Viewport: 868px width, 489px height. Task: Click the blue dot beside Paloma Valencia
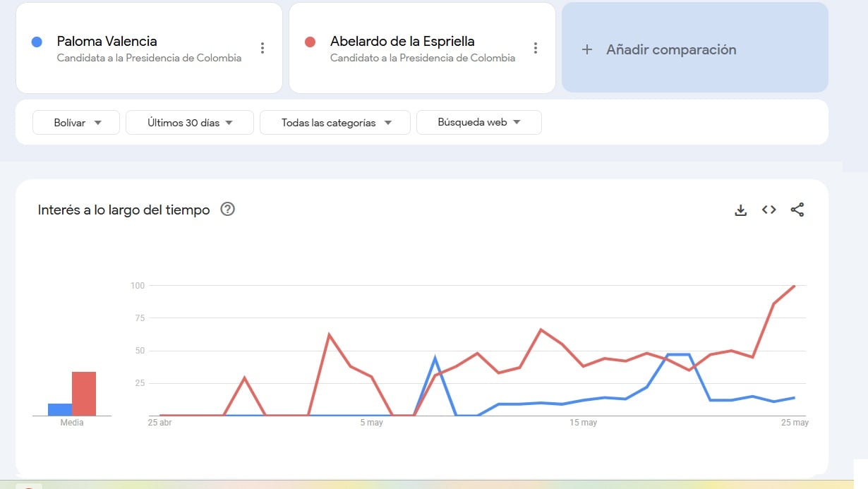(x=37, y=42)
